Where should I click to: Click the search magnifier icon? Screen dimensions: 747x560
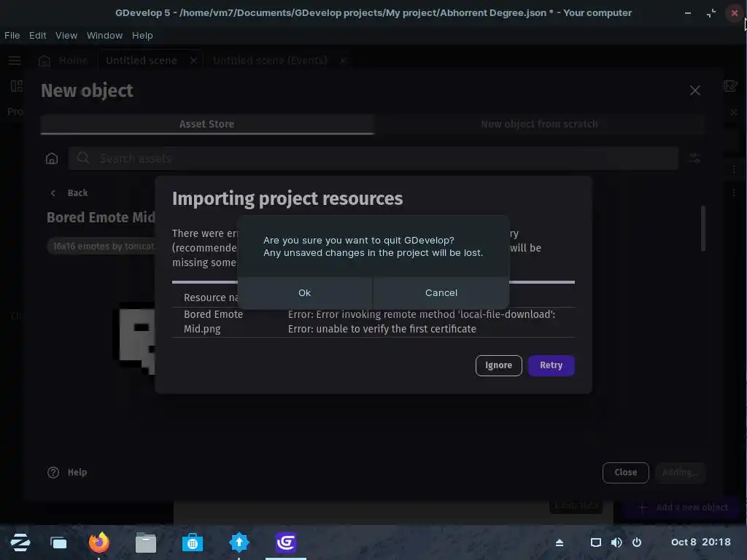83,157
